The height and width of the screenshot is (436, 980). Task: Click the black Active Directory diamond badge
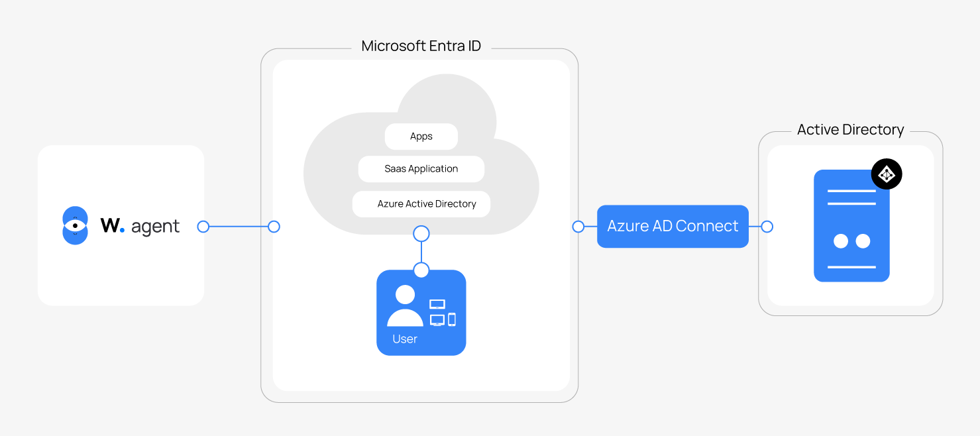[x=887, y=174]
